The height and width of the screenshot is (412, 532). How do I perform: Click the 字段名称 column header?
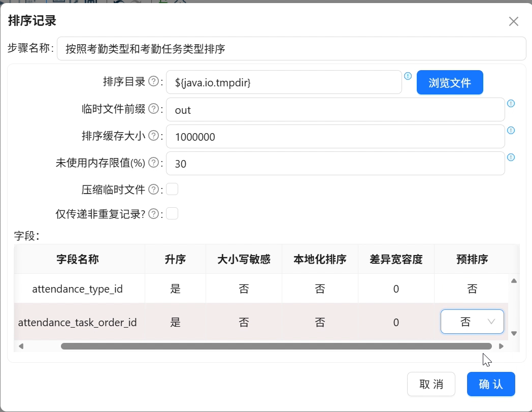[x=79, y=259]
